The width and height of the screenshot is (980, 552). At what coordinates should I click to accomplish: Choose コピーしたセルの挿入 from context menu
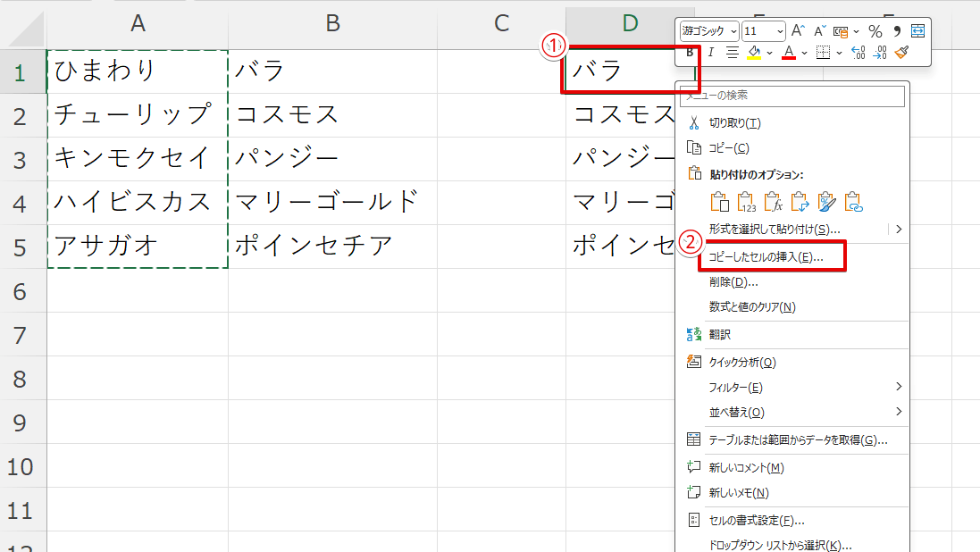point(766,256)
